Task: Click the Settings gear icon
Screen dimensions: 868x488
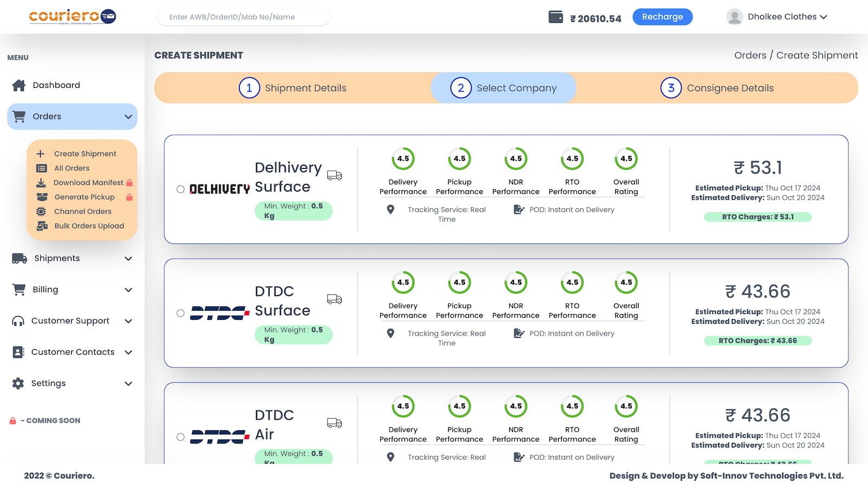Action: pos(18,383)
